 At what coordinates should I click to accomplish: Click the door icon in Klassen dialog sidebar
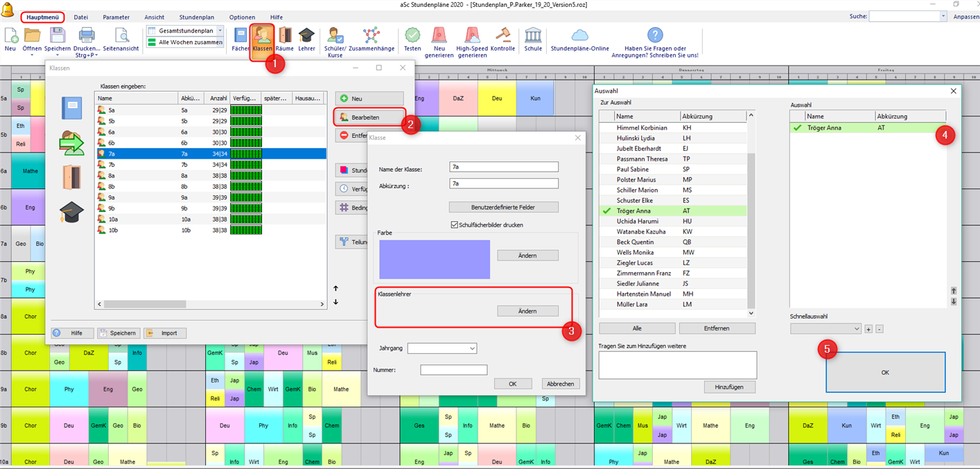72,177
